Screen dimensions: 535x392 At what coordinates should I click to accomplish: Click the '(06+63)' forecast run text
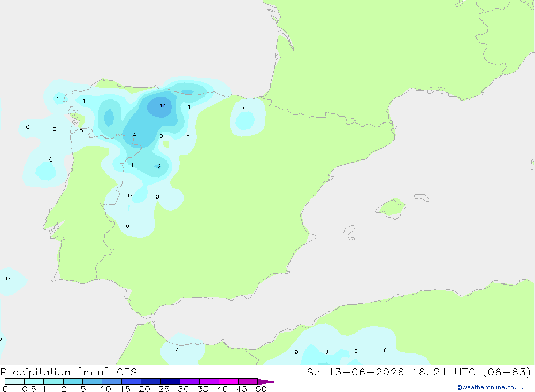[507, 372]
